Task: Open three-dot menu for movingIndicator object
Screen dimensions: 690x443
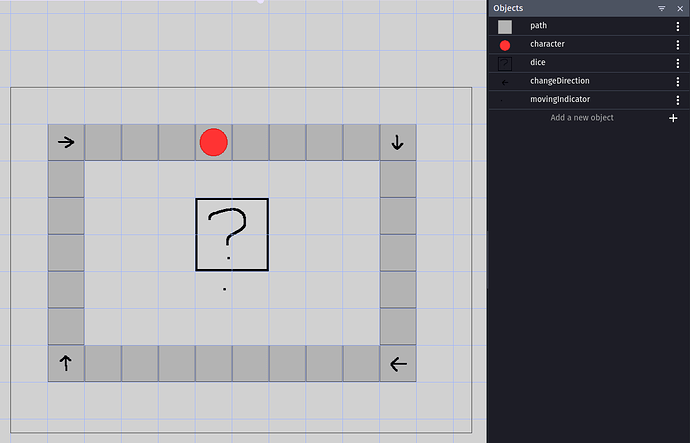Action: [678, 99]
